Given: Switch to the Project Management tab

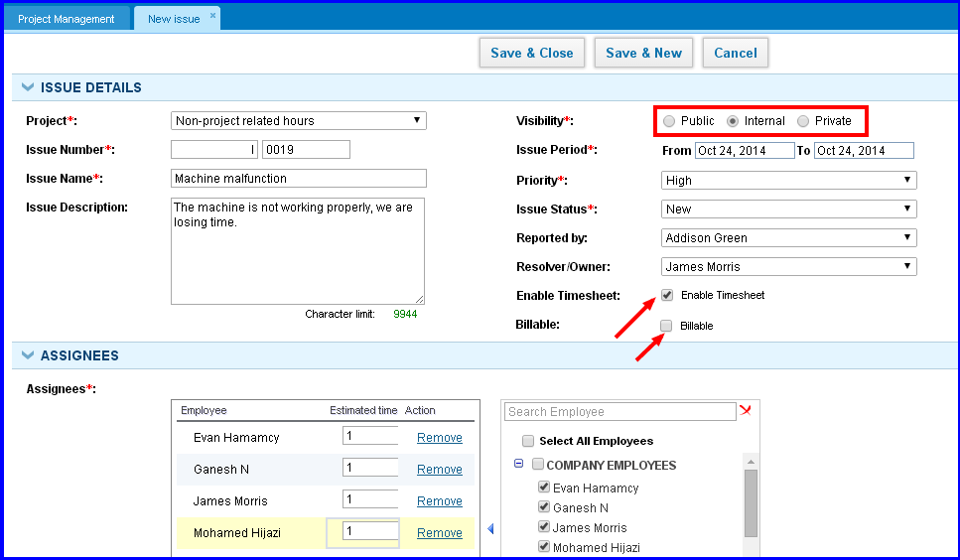Looking at the screenshot, I should (67, 18).
